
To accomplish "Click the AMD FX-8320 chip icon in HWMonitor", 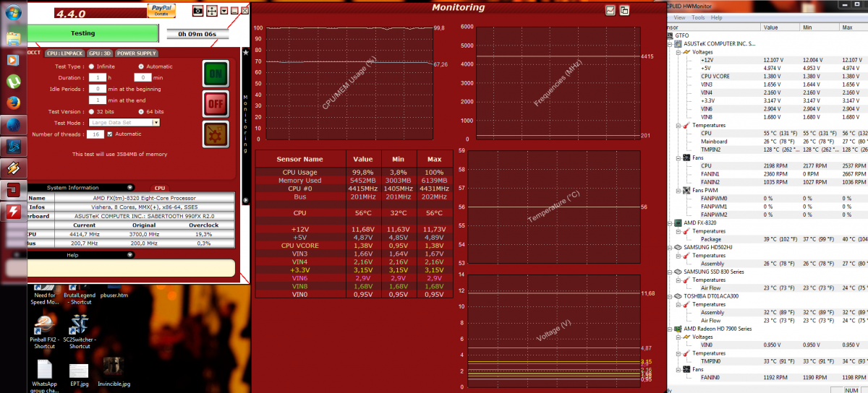I will (x=676, y=223).
